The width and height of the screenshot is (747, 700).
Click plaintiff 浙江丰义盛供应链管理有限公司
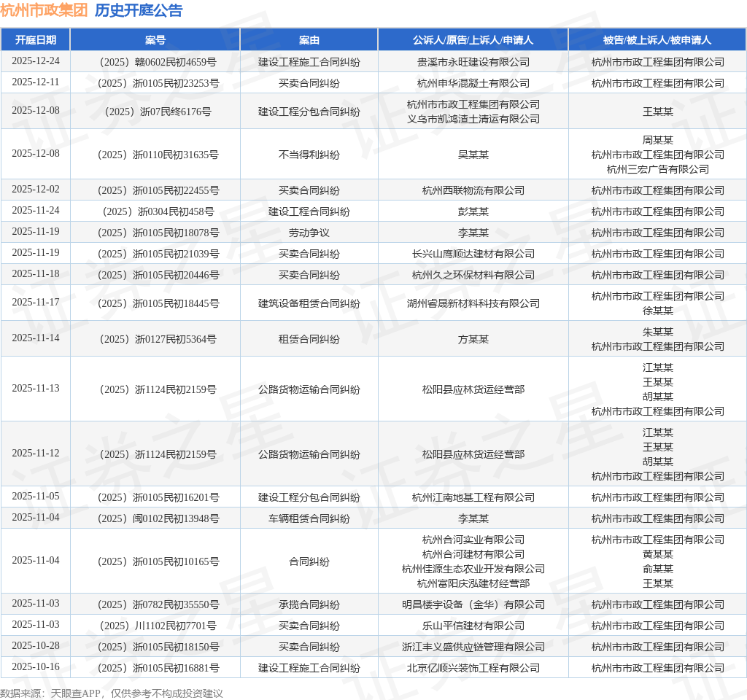click(473, 647)
